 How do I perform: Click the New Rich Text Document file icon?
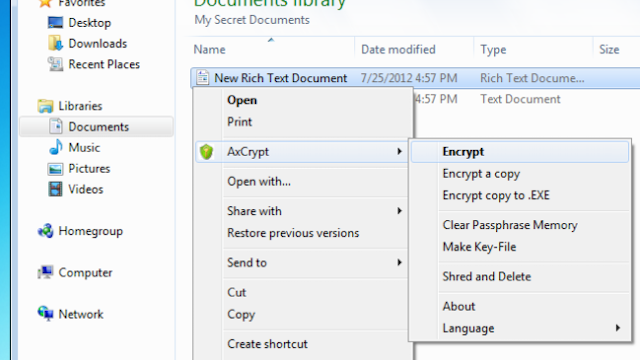point(202,78)
